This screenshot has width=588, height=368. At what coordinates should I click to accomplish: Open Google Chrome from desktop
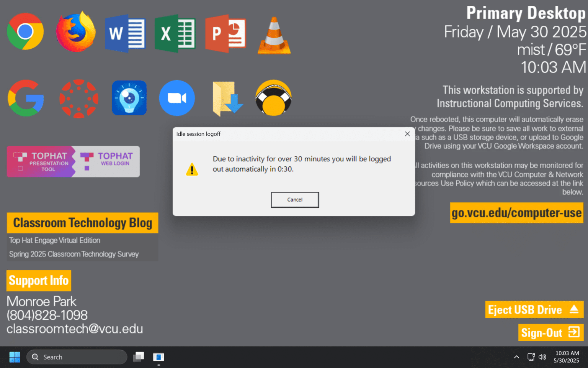pos(25,32)
